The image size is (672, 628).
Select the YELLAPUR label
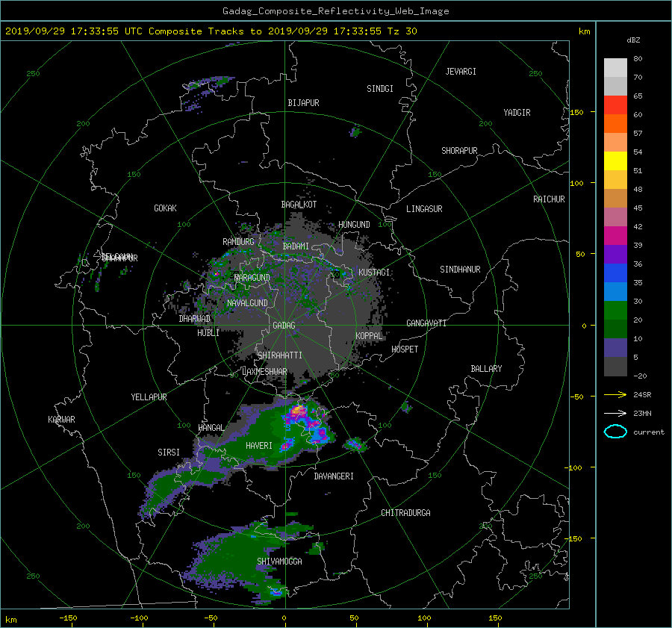149,397
